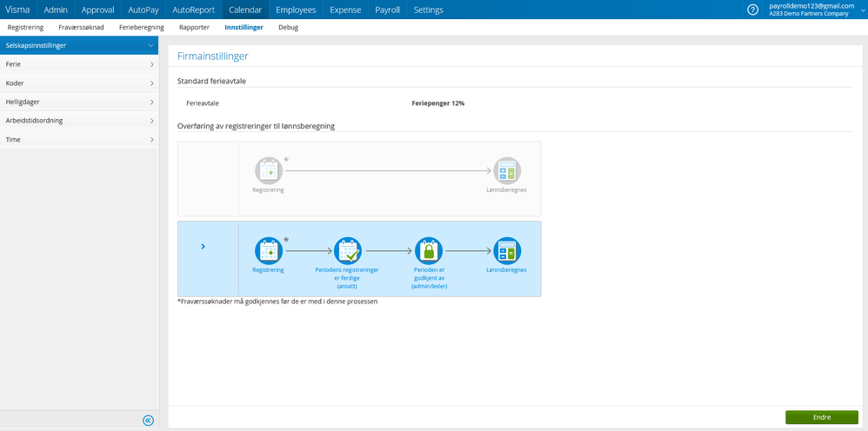This screenshot has width=868, height=431.
Task: Click the greyed-out Lønnsberegnes calculator icon
Action: pos(507,170)
